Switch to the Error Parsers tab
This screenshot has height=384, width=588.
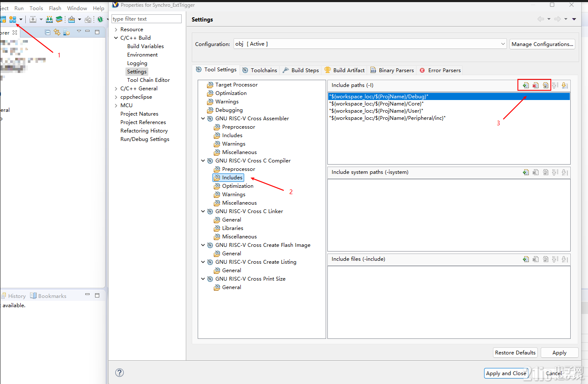tap(440, 70)
